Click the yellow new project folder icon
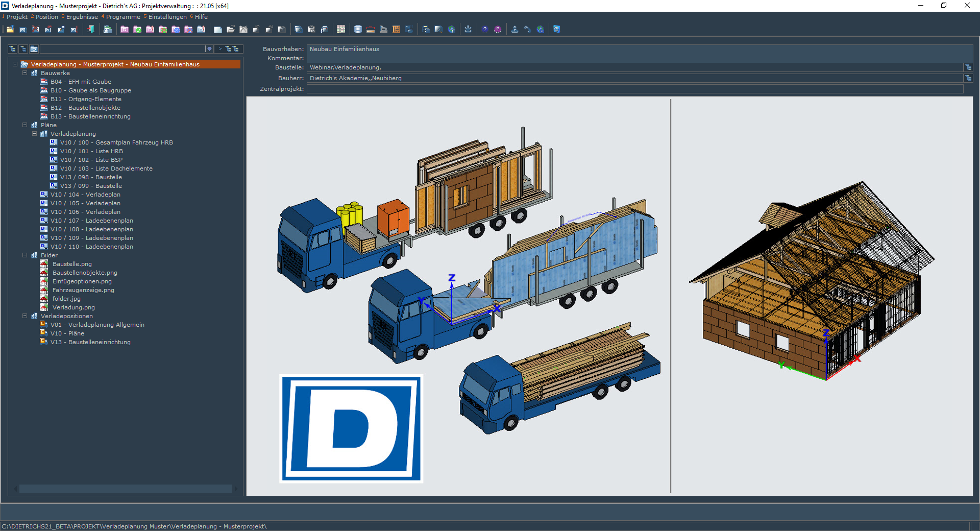980x531 pixels. pyautogui.click(x=10, y=30)
